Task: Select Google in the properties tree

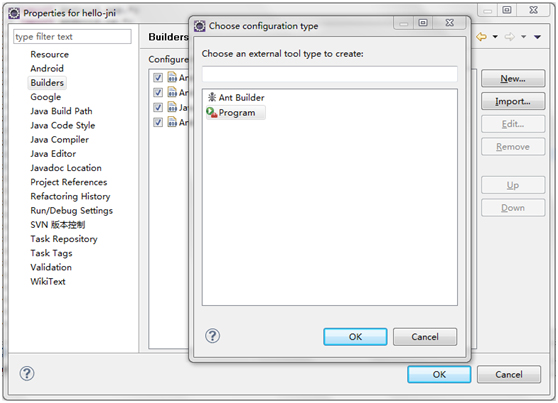Action: [46, 97]
